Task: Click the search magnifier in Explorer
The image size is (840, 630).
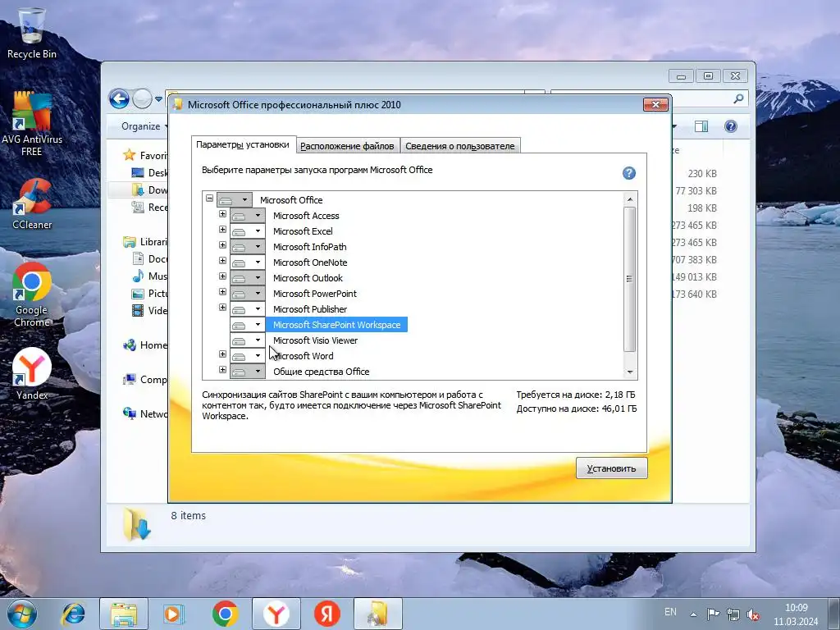Action: pyautogui.click(x=738, y=98)
